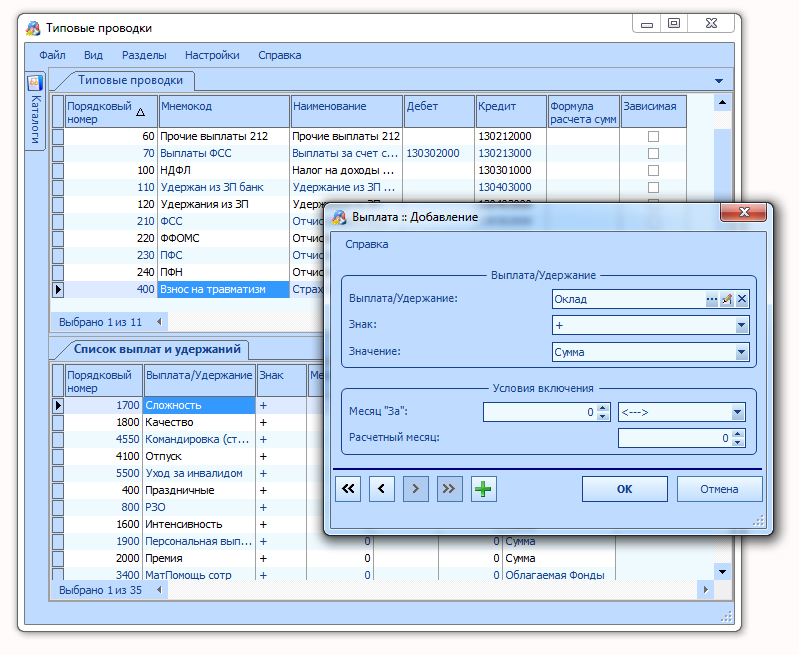
Task: Select the Типовые проводки tab
Action: [130, 80]
